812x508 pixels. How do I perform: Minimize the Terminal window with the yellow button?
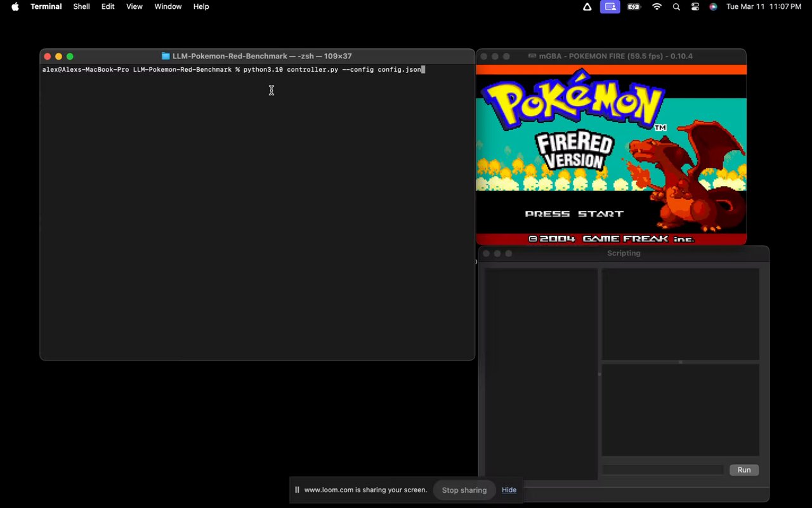[x=58, y=57]
